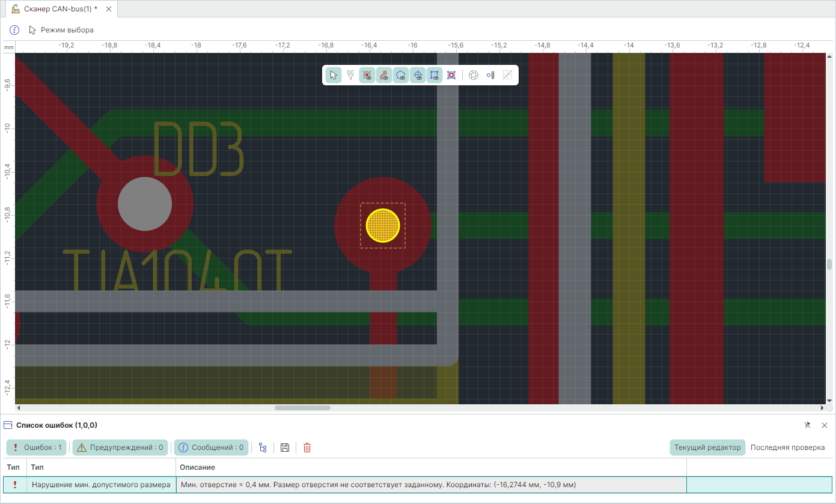Save the error list with floppy icon
This screenshot has height=504, width=836.
point(285,448)
